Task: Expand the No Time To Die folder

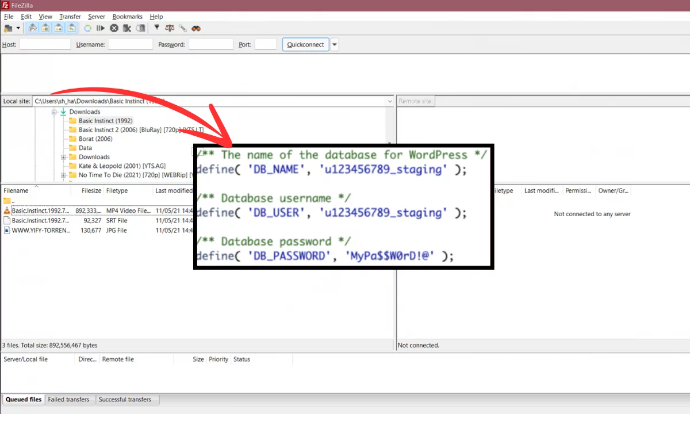Action: (63, 175)
